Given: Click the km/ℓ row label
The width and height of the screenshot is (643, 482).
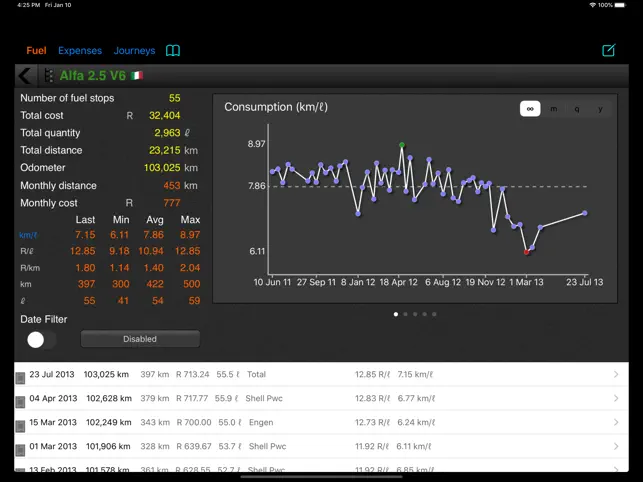Looking at the screenshot, I should point(28,235).
